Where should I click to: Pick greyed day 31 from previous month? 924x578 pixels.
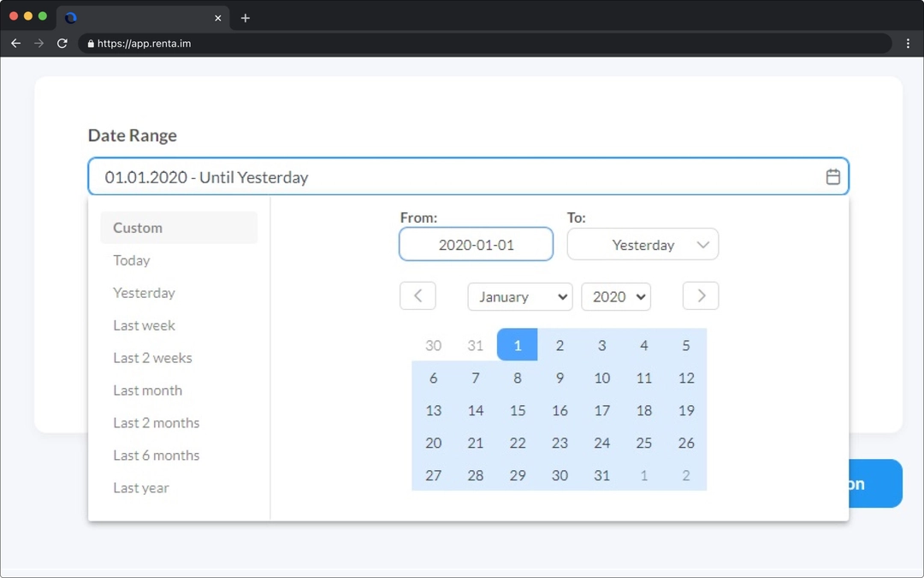pyautogui.click(x=476, y=345)
